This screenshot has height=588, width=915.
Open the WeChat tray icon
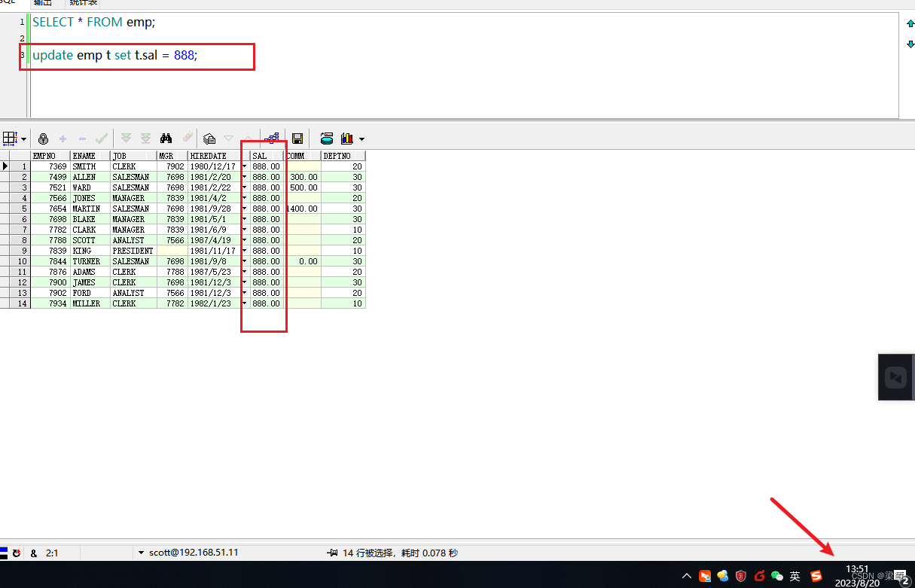[x=776, y=577]
